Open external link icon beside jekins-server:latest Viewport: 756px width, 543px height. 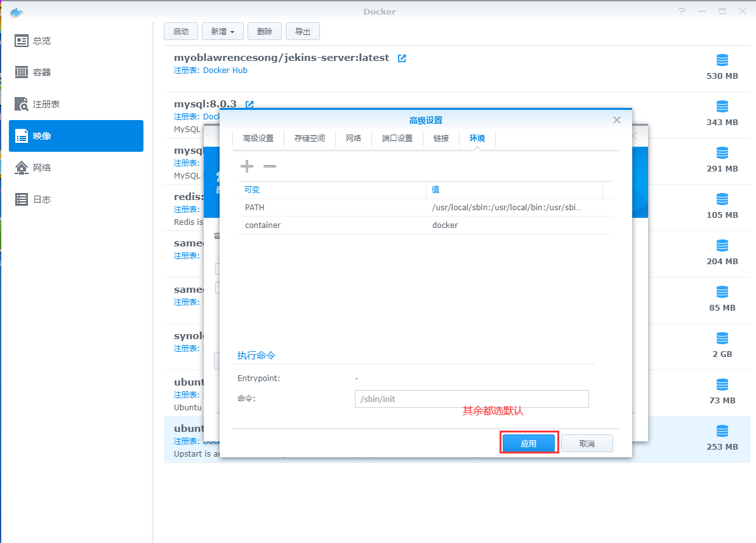[x=402, y=58]
